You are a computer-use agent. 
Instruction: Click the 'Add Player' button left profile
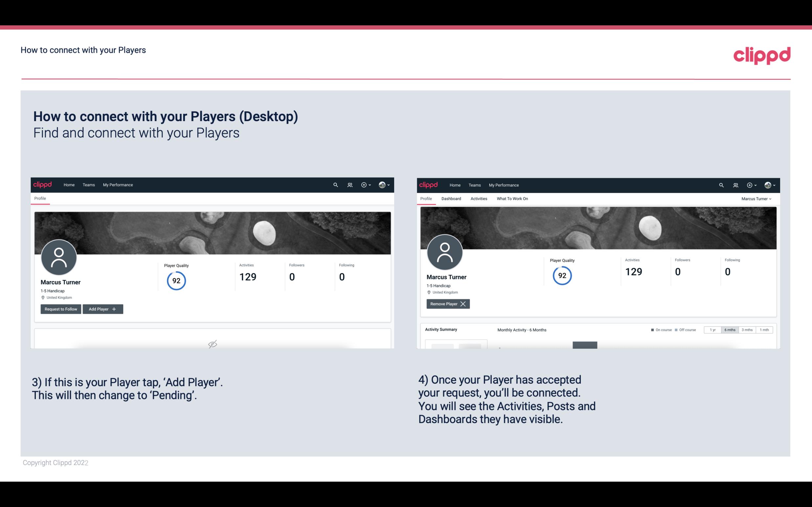[x=103, y=308]
